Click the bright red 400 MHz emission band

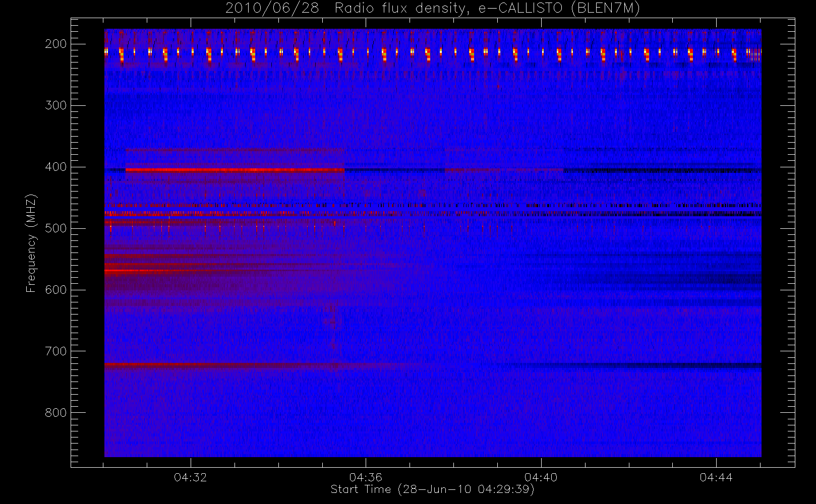(235, 170)
